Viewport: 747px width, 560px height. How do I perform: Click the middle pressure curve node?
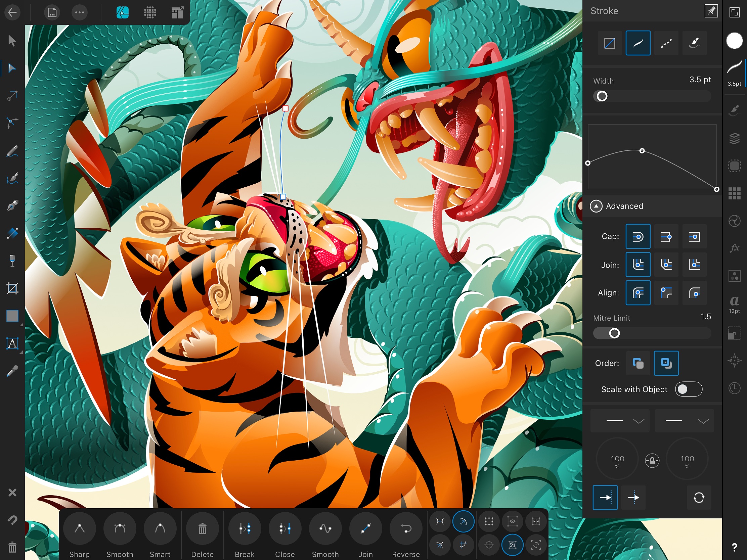point(642,151)
